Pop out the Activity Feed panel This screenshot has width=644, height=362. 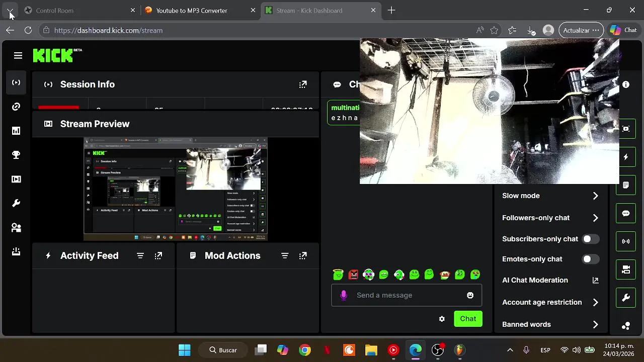158,256
